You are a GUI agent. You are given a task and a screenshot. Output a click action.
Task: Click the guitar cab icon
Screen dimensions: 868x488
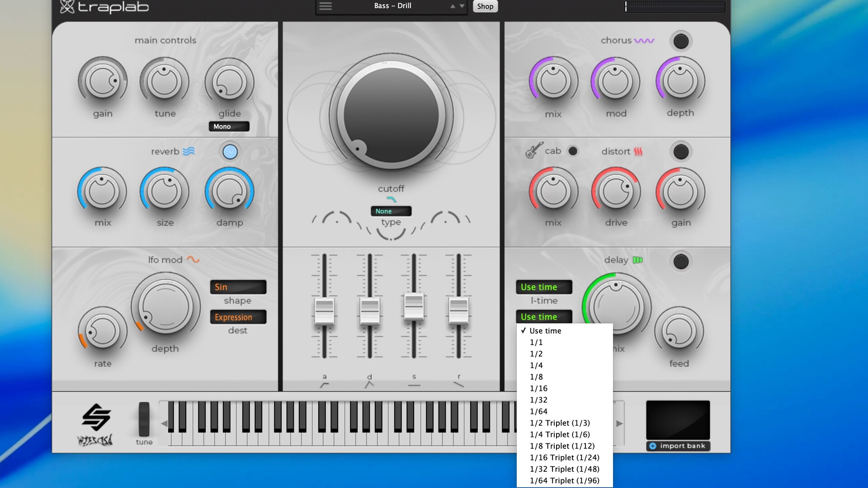coord(534,150)
